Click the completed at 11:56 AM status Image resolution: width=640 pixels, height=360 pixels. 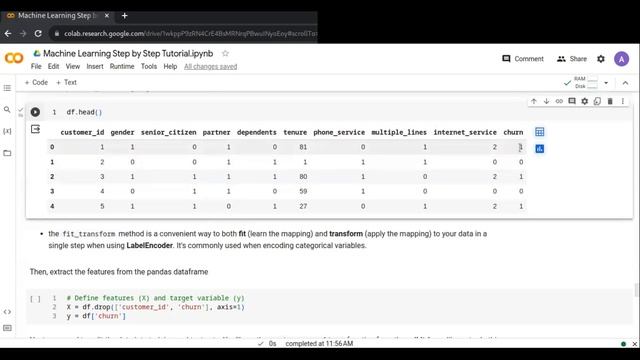(319, 344)
